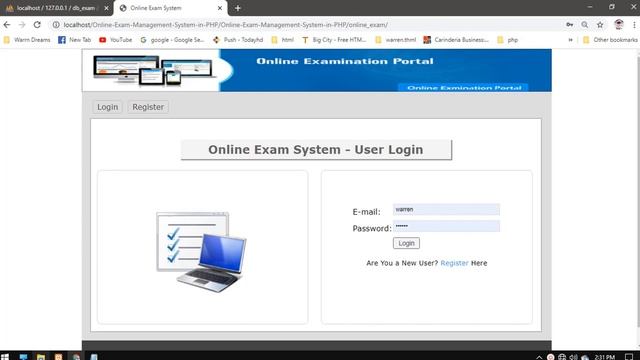Click the Password input field
This screenshot has height=360, width=640.
tap(446, 226)
